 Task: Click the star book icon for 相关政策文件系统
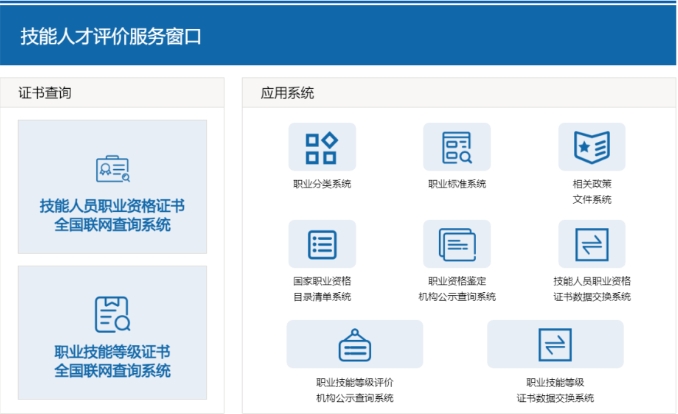coord(591,148)
